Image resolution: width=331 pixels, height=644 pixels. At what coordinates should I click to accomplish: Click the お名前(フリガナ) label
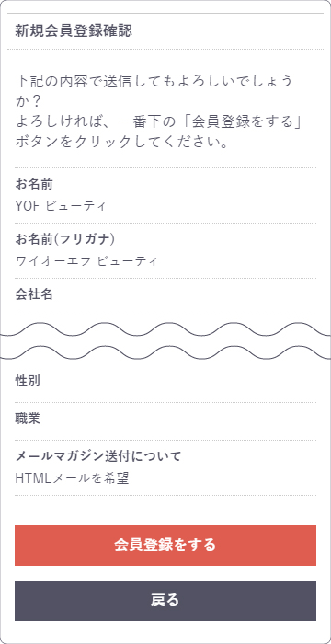(64, 239)
